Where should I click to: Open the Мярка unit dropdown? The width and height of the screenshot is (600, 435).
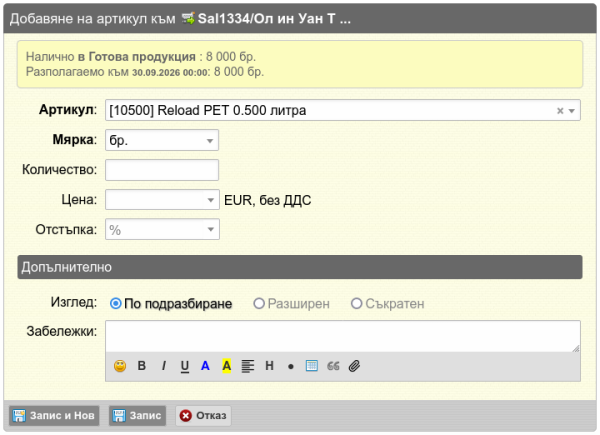[x=162, y=140]
